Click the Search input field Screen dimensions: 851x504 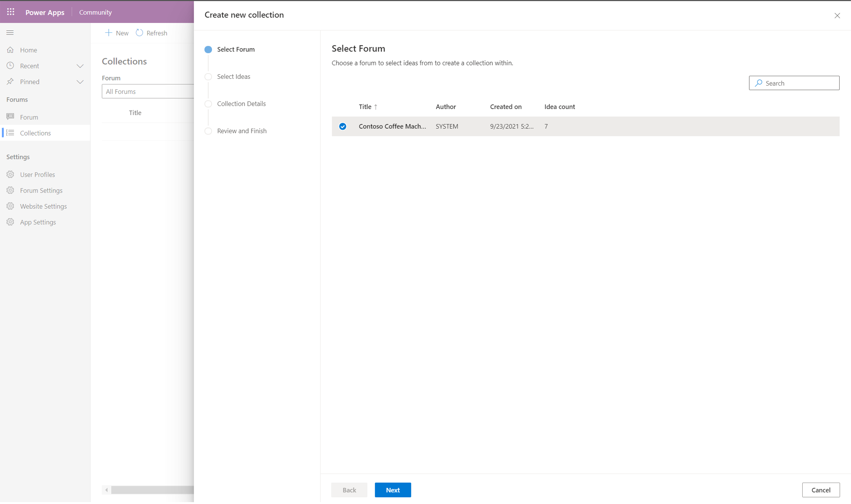pyautogui.click(x=794, y=83)
